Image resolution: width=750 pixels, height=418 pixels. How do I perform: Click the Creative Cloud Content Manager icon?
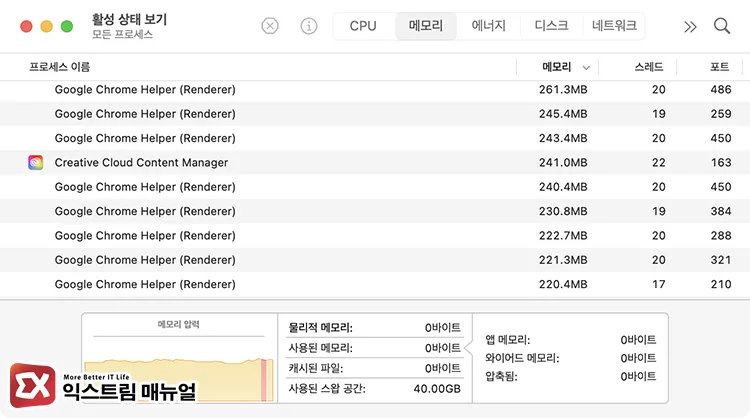pyautogui.click(x=35, y=163)
